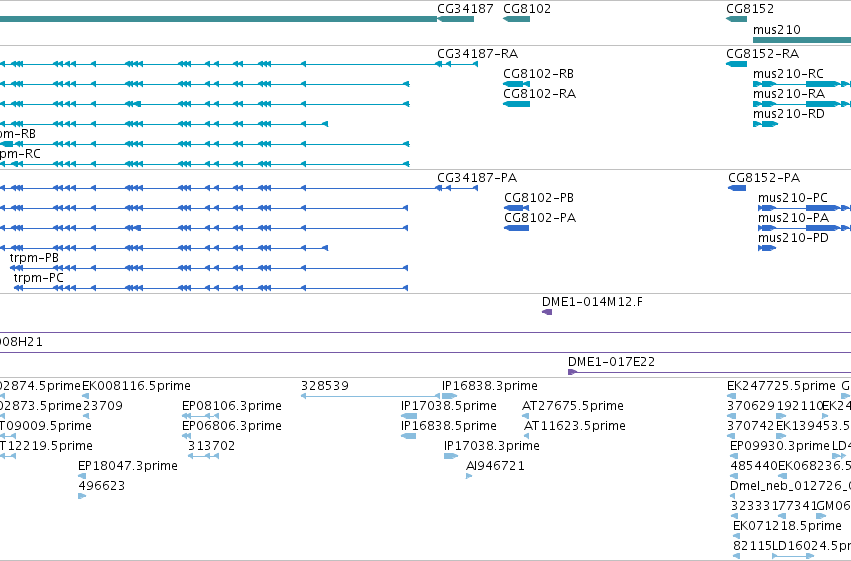Select the 328539 feature line

click(371, 396)
